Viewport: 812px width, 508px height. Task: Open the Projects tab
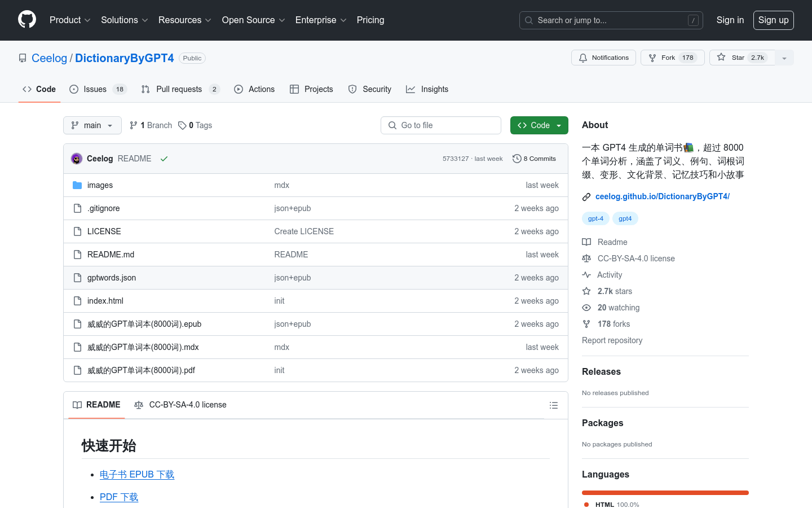pyautogui.click(x=311, y=89)
